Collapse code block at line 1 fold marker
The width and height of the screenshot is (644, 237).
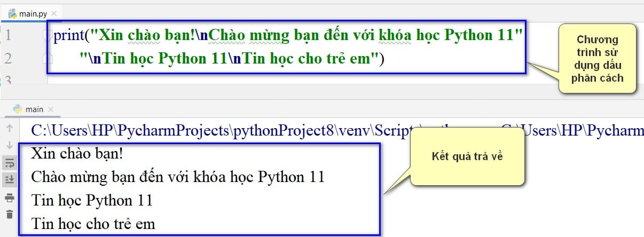tap(46, 36)
